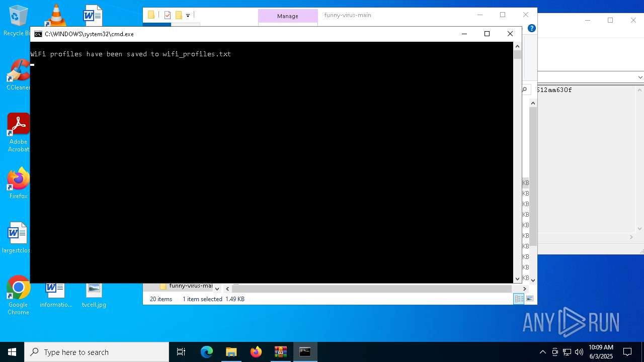Close the rightmost background window

coord(633,20)
